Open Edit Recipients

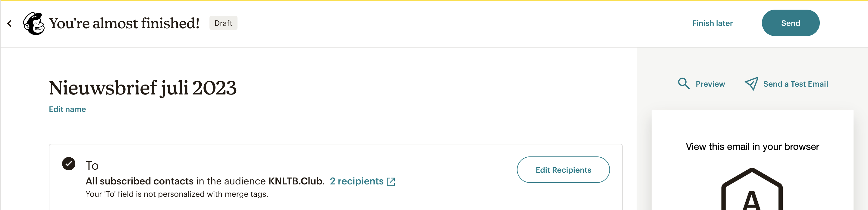pos(563,170)
